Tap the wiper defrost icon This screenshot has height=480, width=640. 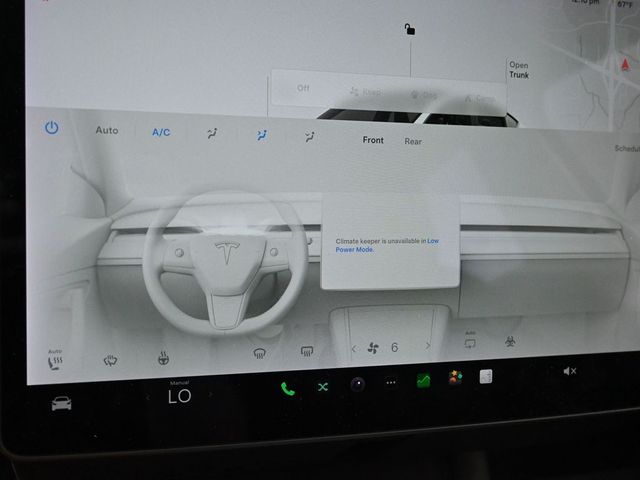coord(110,360)
